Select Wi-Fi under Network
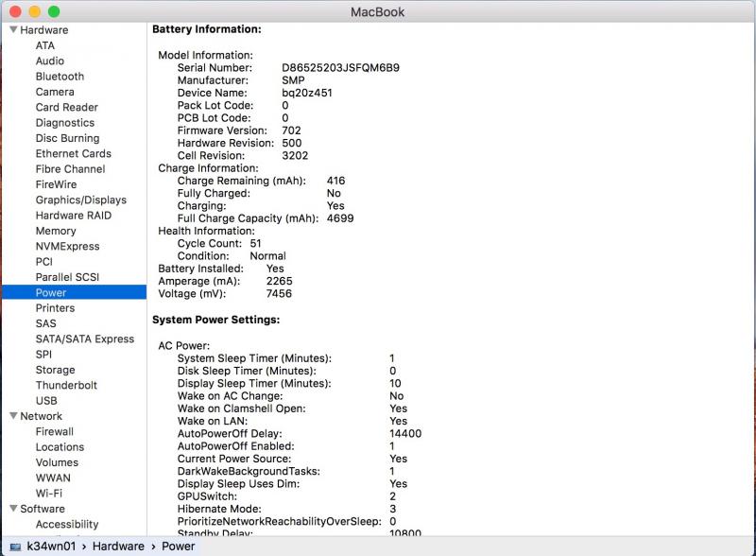 tap(49, 494)
